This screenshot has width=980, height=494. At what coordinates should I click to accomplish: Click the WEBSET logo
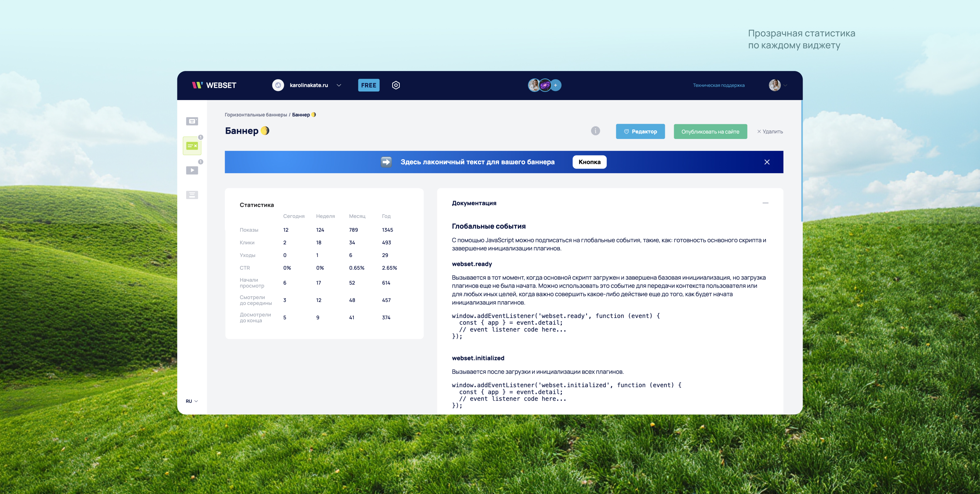214,85
